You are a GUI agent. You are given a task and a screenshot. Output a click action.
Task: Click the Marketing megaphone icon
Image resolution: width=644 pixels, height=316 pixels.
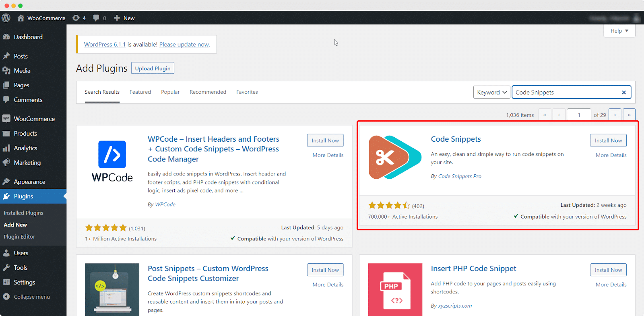tap(6, 162)
